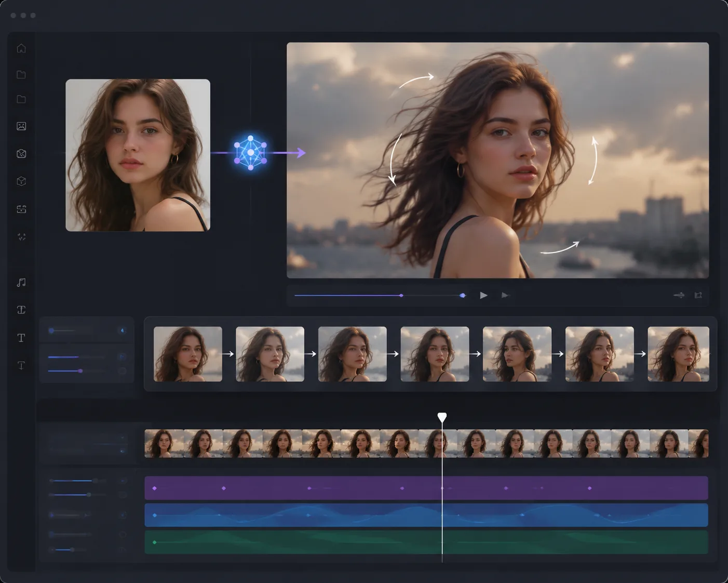
Task: Select the bold T text tool icon
Action: click(x=21, y=338)
